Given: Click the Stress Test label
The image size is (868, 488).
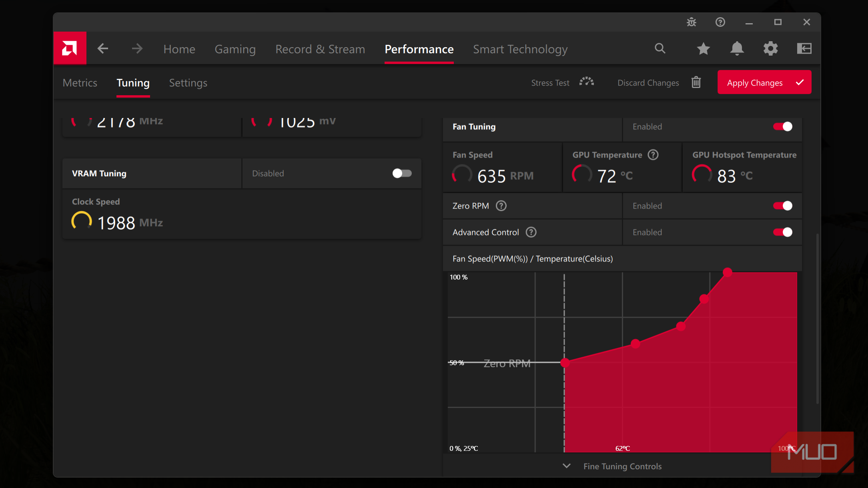Looking at the screenshot, I should (550, 82).
